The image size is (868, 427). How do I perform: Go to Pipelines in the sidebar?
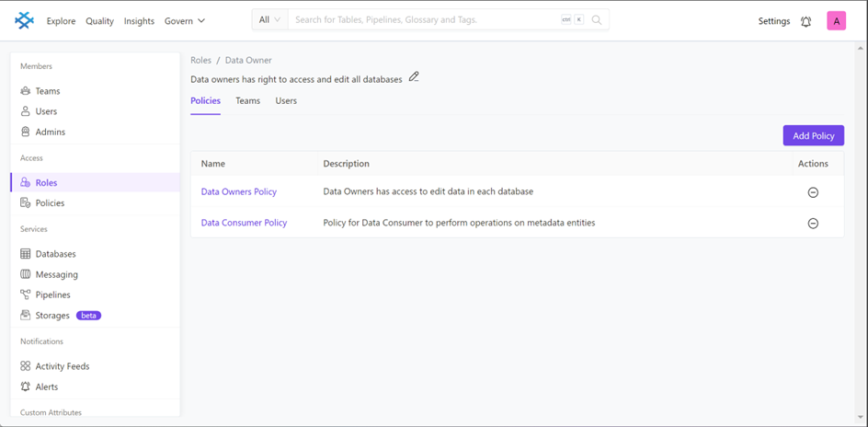click(52, 294)
